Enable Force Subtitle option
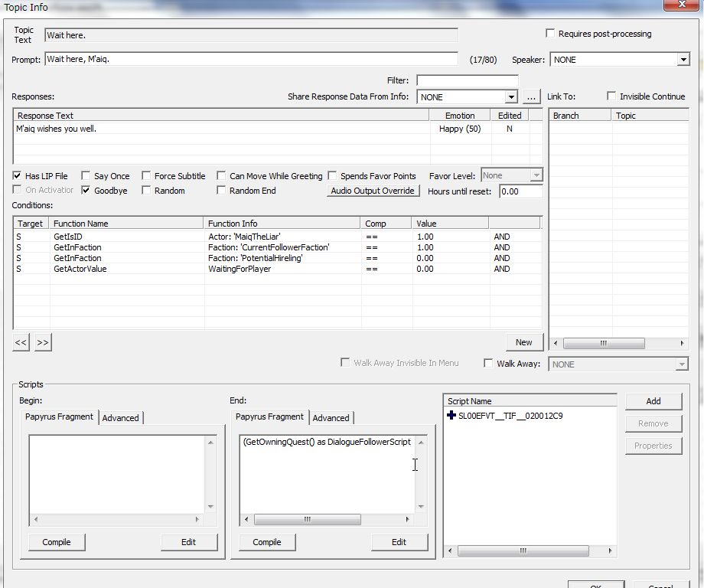The width and height of the screenshot is (704, 588). [146, 175]
